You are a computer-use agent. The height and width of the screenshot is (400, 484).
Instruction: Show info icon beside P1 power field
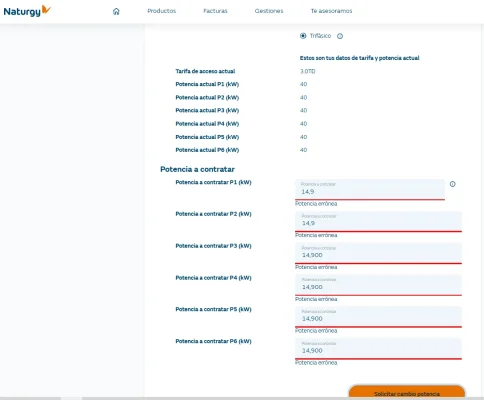(x=452, y=184)
